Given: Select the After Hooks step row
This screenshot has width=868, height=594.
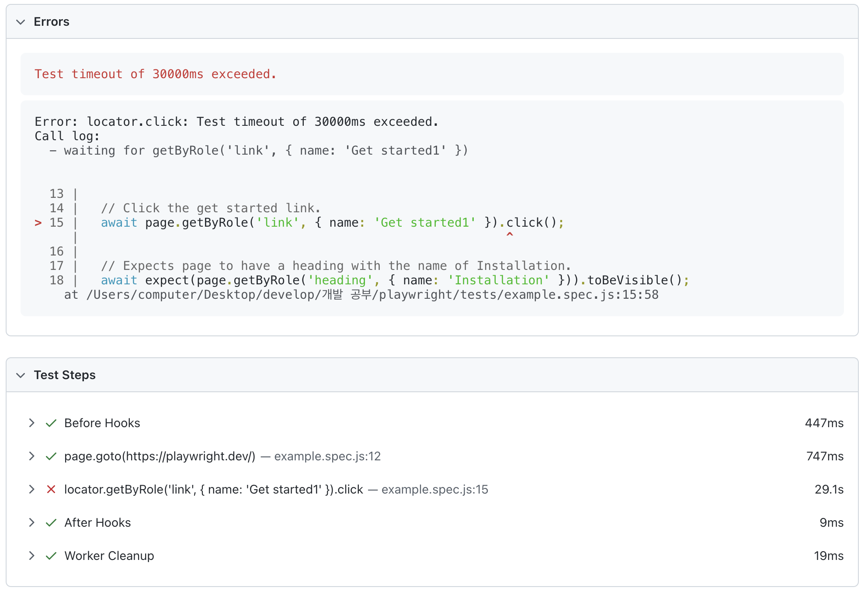Looking at the screenshot, I should click(97, 522).
